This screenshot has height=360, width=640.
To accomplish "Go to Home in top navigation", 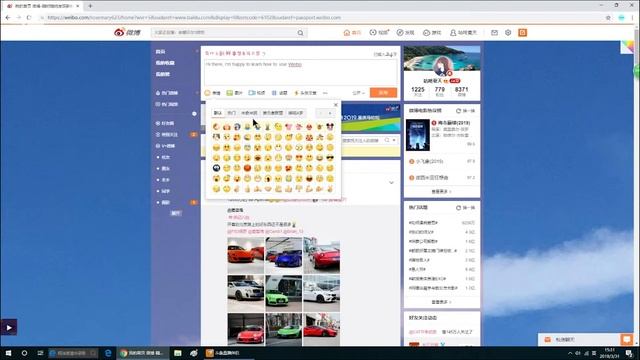I will 353,33.
